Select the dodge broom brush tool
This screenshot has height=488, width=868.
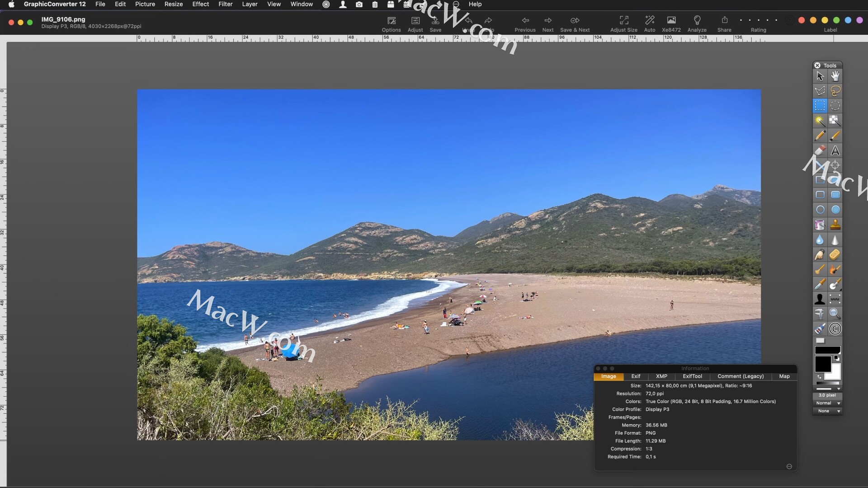tap(820, 269)
